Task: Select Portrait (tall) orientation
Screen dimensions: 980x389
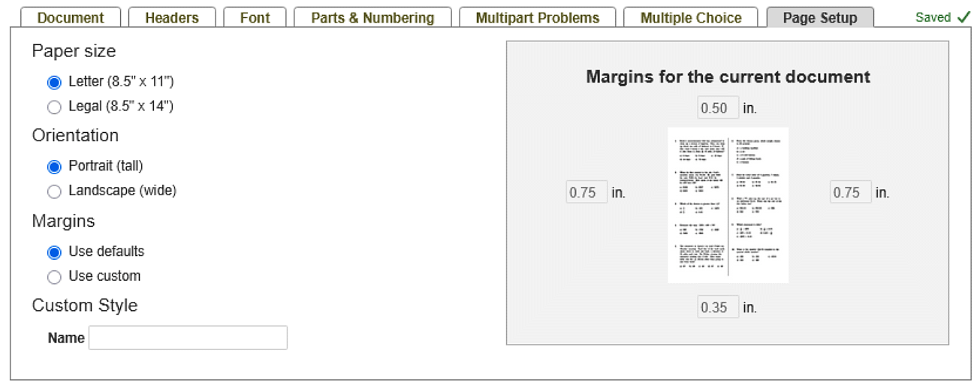Action: (54, 167)
